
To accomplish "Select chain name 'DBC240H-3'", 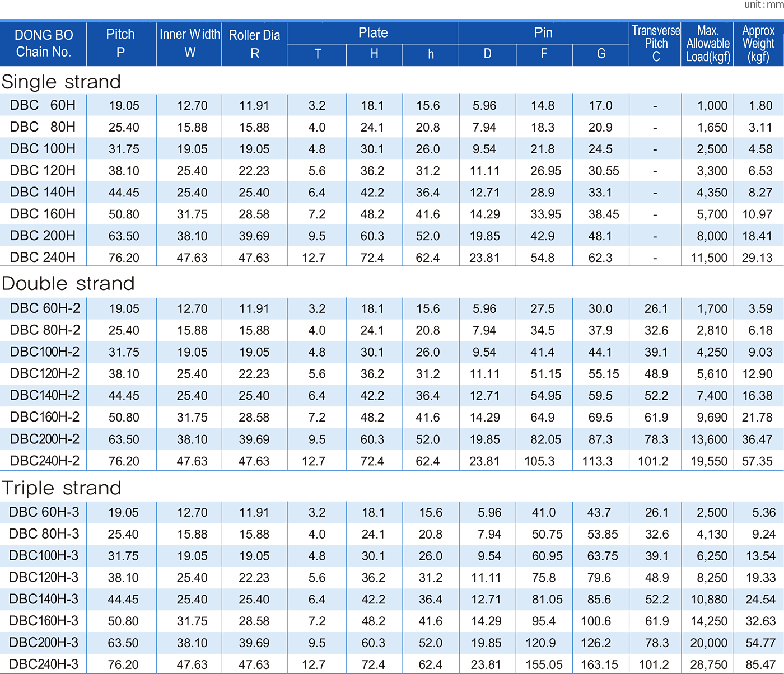I will (44, 664).
